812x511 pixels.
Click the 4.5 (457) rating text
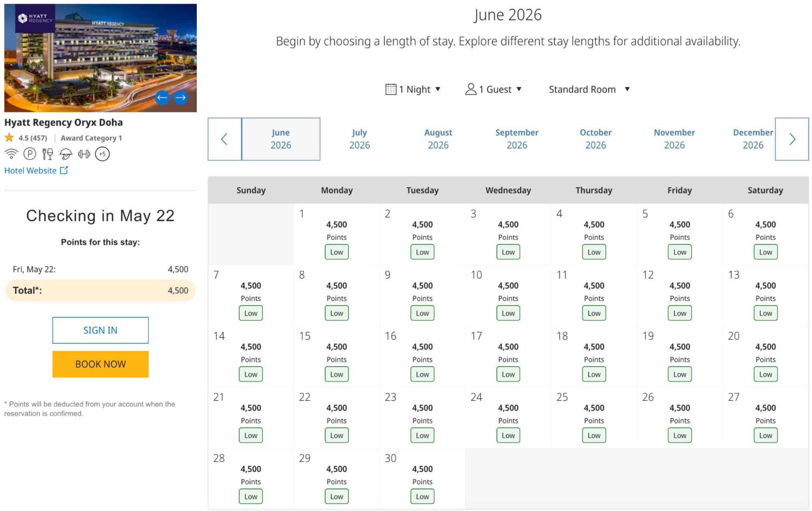pos(33,138)
